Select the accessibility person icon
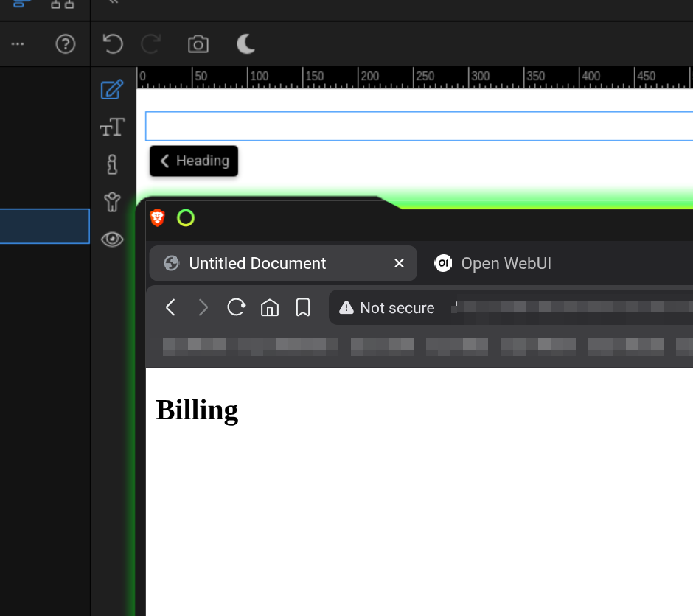This screenshot has height=616, width=693. coord(112,202)
